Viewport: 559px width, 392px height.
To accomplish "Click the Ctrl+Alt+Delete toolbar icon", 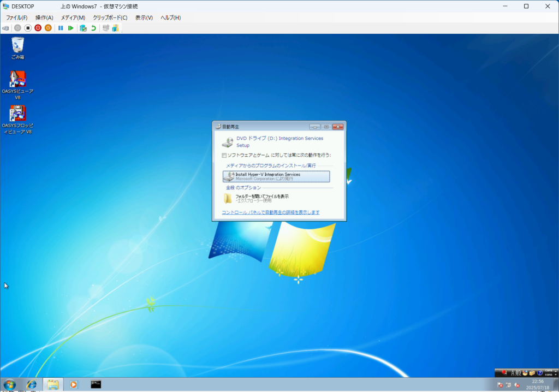I will coord(5,28).
